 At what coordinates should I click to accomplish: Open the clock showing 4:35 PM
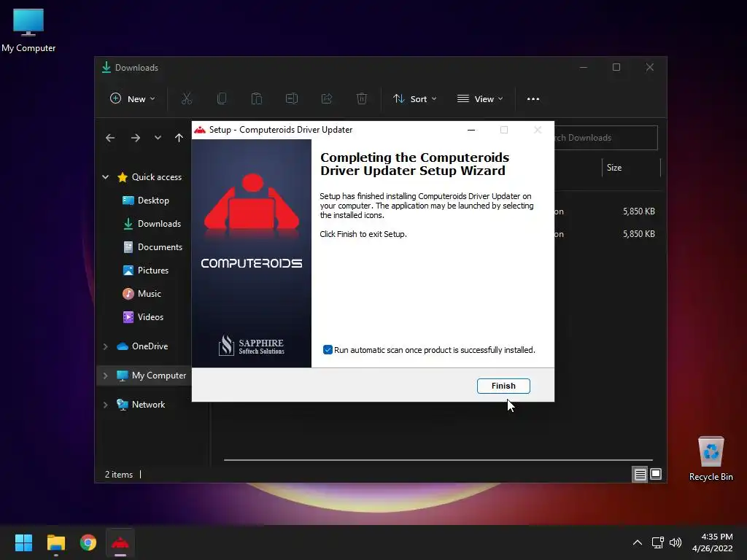pos(713,542)
